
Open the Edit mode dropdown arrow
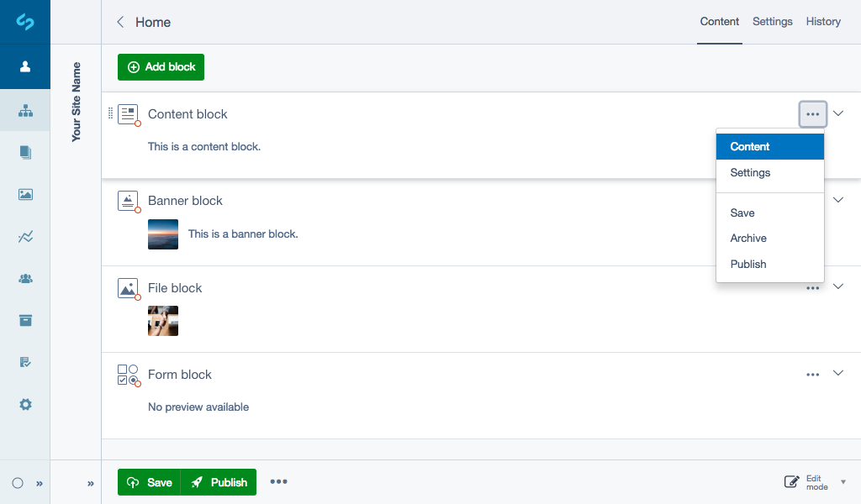tap(844, 481)
